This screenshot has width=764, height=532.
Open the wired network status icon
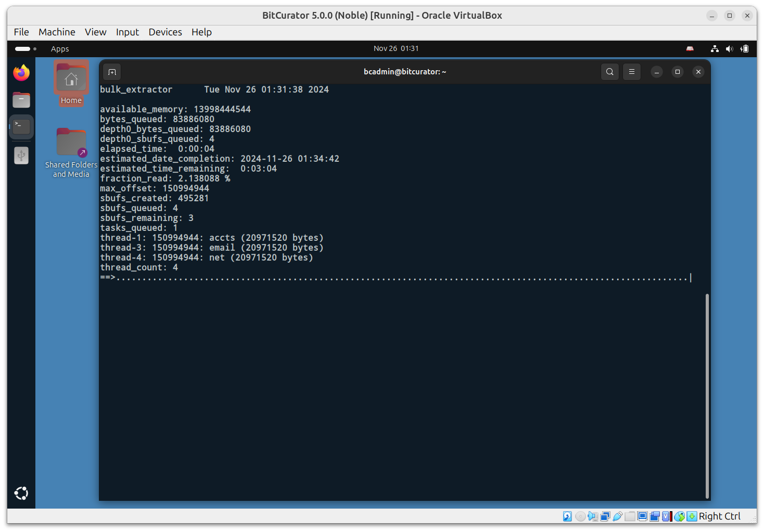click(x=715, y=49)
